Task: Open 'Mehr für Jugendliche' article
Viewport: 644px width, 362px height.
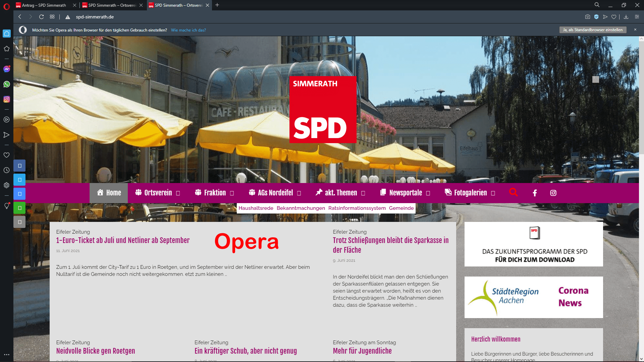Action: (x=362, y=351)
